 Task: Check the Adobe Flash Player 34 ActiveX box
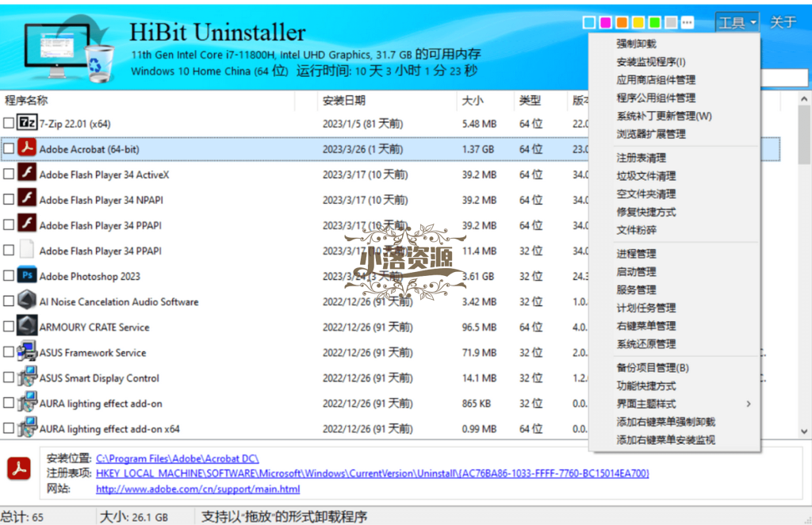8,174
